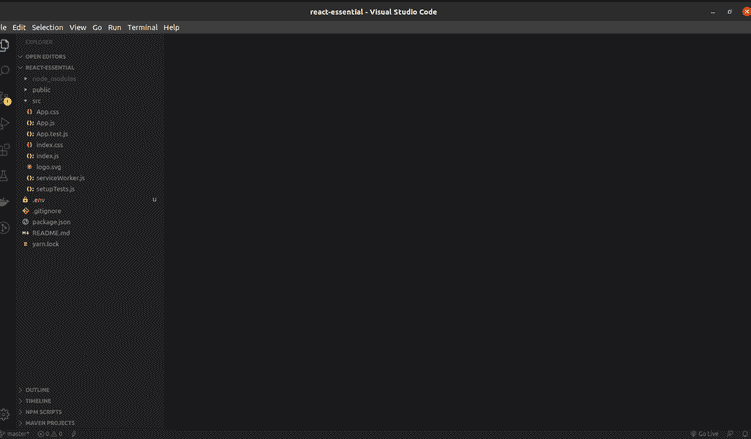Viewport: 751px width, 439px height.
Task: Open the Extensions view
Action: 4,150
